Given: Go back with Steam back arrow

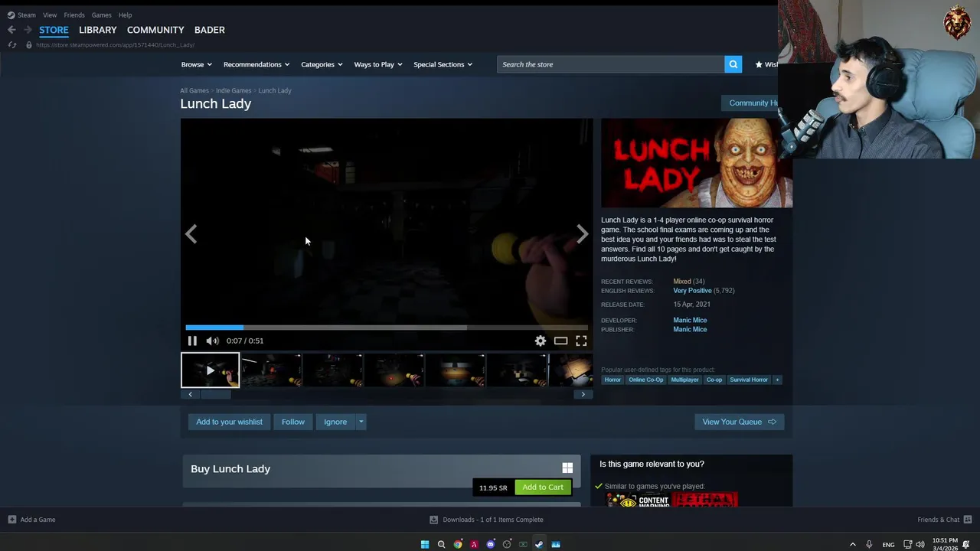Looking at the screenshot, I should [x=11, y=30].
